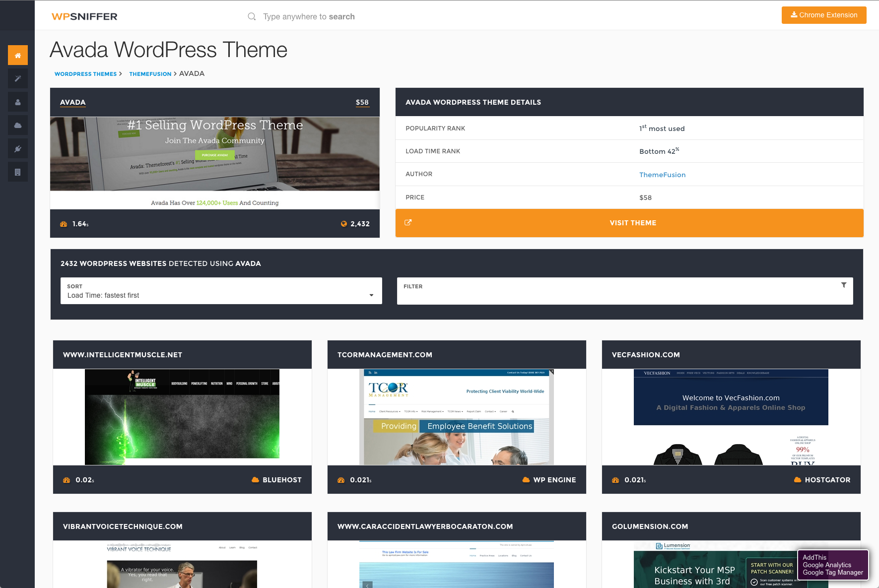879x588 pixels.
Task: Click the cloud icon beside Bluehost
Action: coord(255,480)
